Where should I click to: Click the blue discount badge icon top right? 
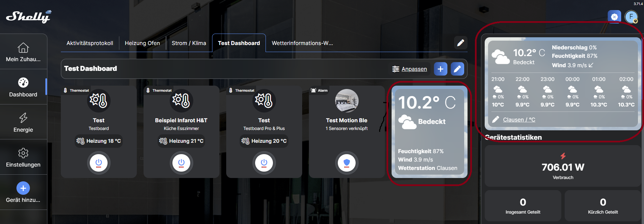614,16
